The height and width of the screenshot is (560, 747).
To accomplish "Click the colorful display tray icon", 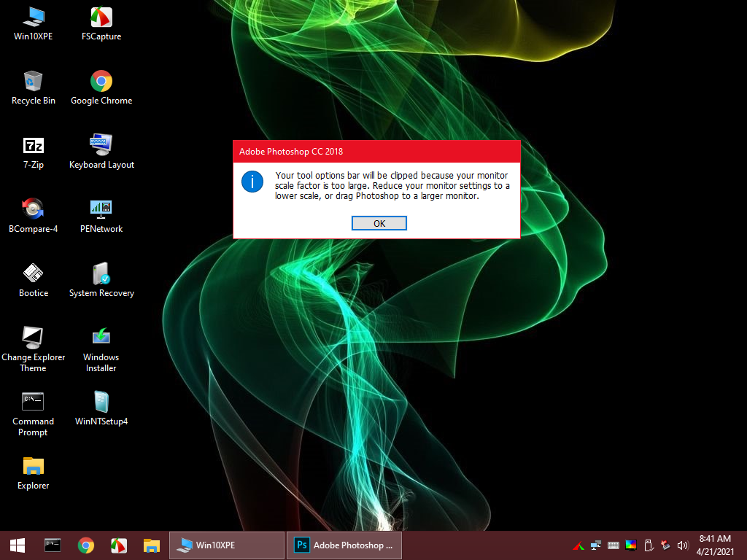I will point(631,545).
